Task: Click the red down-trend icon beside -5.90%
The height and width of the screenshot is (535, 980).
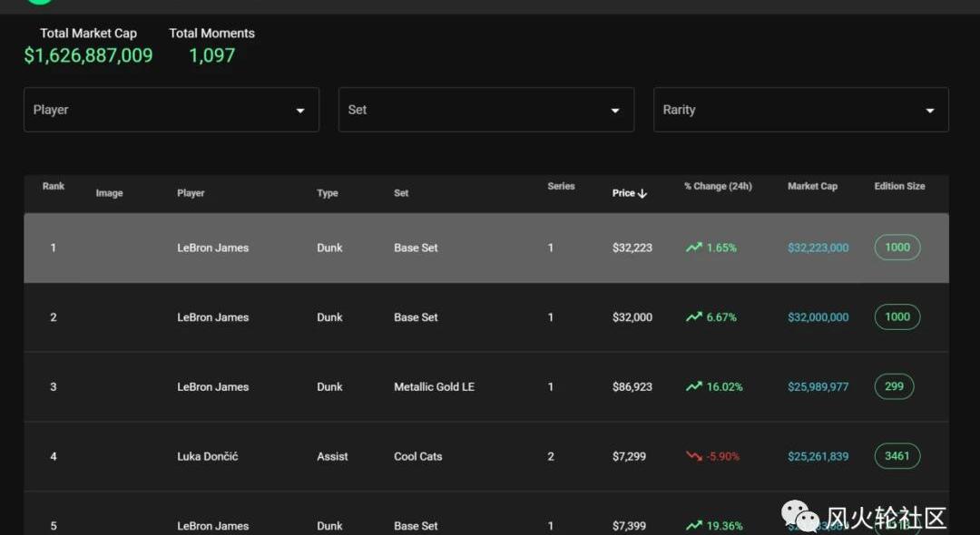Action: pos(694,456)
